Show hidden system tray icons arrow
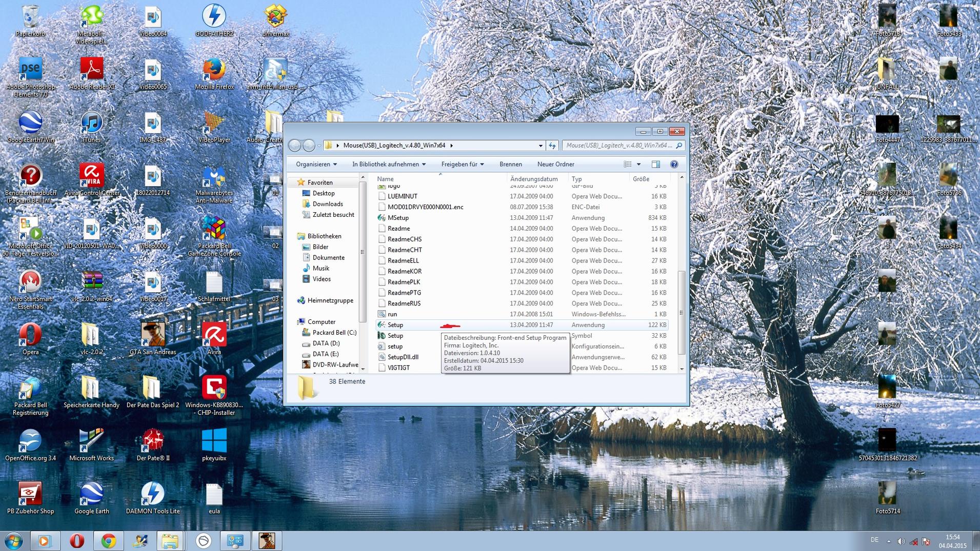The height and width of the screenshot is (551, 980). pyautogui.click(x=889, y=541)
